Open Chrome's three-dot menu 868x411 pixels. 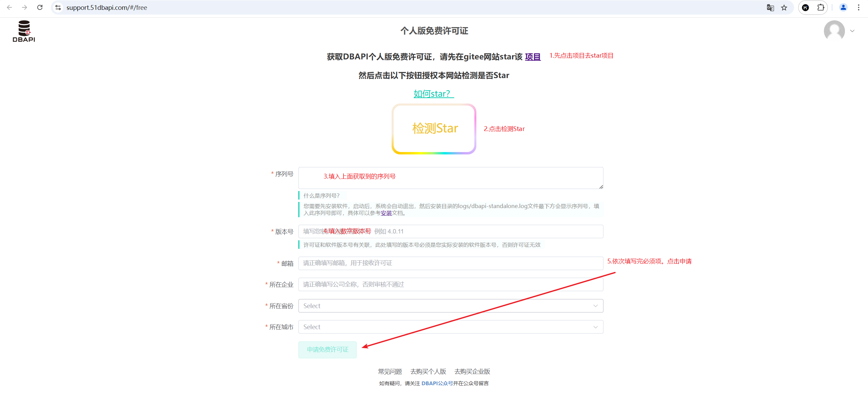(x=859, y=7)
